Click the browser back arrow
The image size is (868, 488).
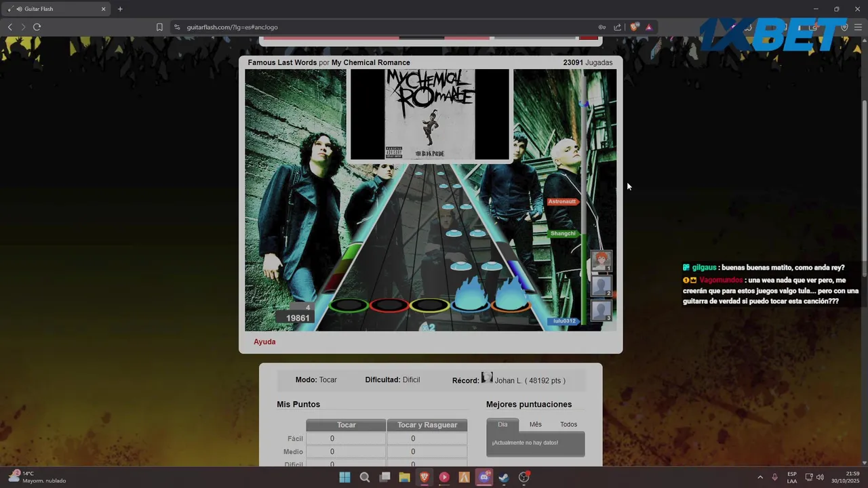click(x=9, y=27)
